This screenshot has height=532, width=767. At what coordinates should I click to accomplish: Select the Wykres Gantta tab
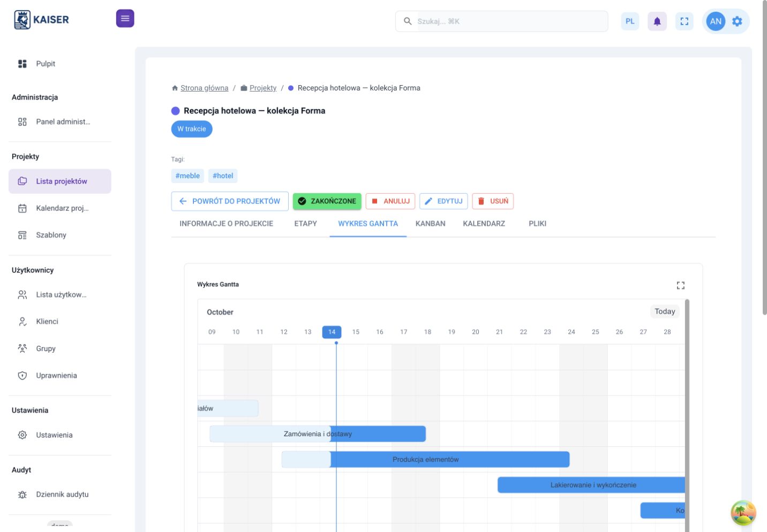368,224
